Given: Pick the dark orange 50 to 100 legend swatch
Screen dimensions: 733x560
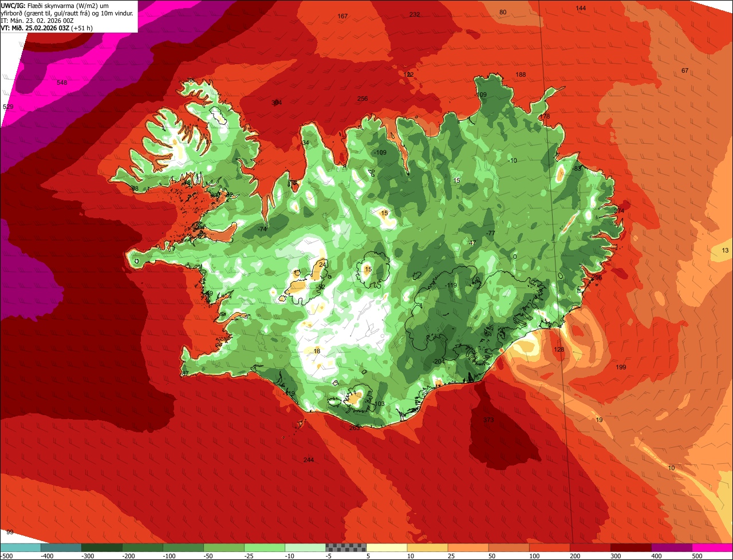Looking at the screenshot, I should tap(508, 547).
